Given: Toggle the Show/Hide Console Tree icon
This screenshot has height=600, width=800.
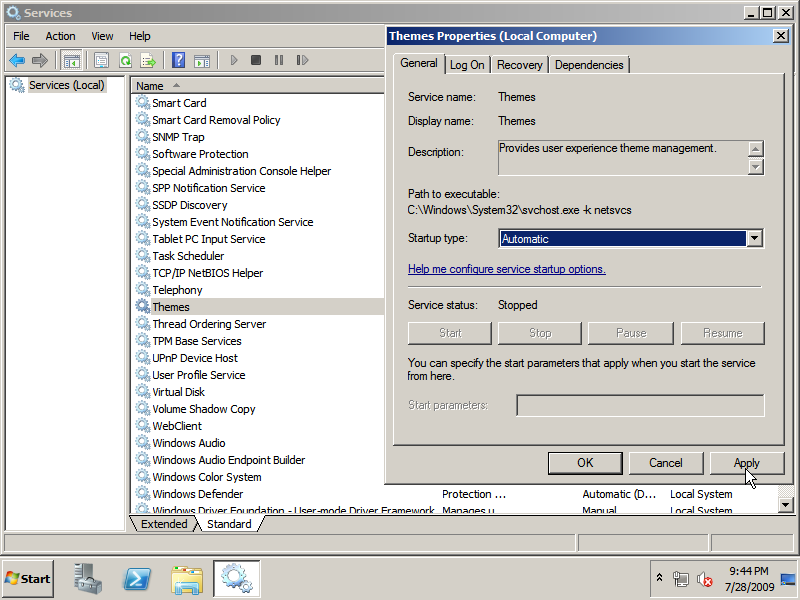Looking at the screenshot, I should (71, 61).
